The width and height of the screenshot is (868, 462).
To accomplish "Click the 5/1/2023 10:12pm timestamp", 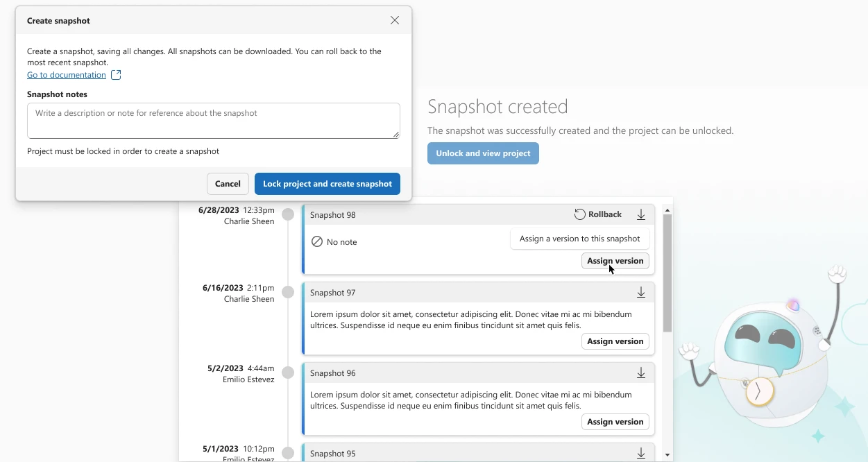I will coord(239,449).
